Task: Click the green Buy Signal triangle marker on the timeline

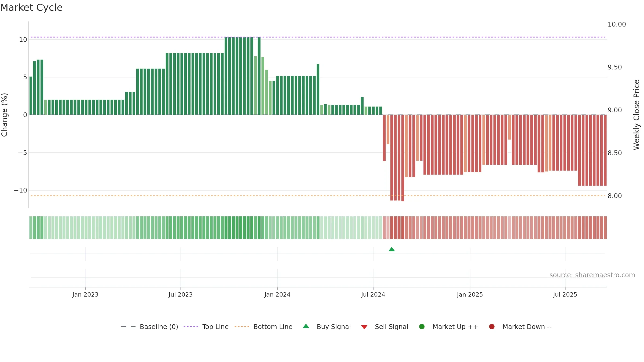Action: [x=391, y=249]
